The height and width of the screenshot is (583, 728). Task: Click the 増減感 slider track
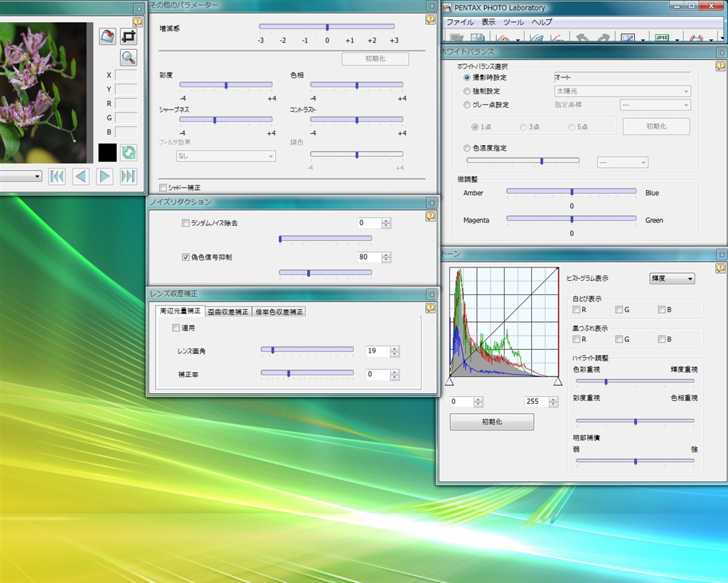point(327,27)
